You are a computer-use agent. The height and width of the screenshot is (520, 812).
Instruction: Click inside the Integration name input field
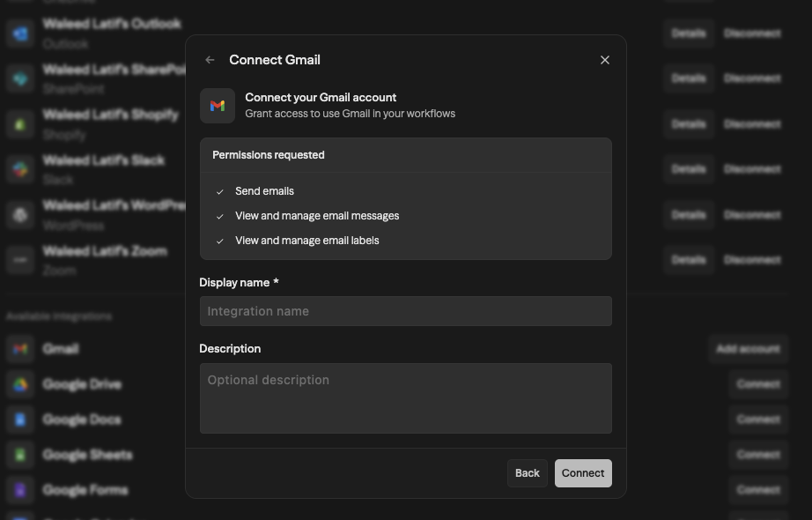pos(405,311)
